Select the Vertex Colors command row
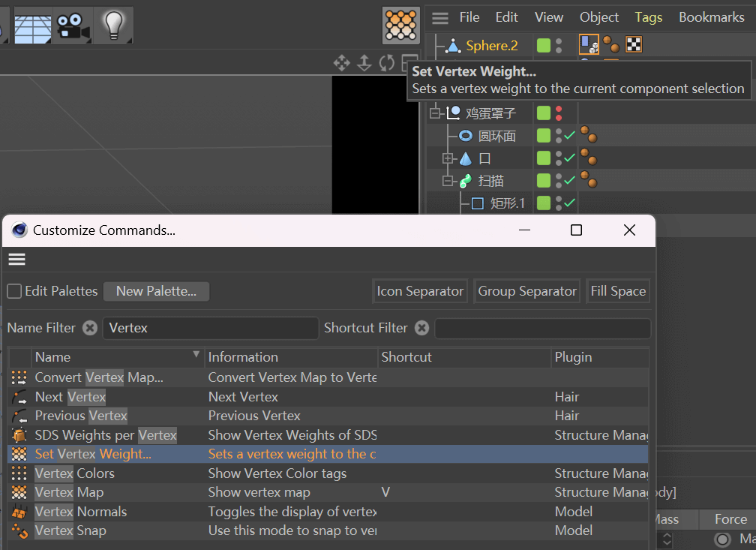This screenshot has width=756, height=550. click(328, 473)
